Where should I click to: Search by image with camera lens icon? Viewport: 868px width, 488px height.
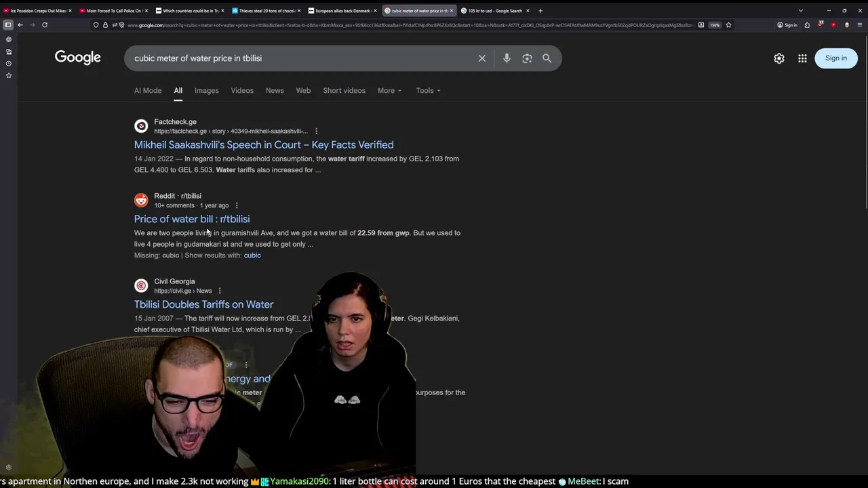tap(527, 58)
